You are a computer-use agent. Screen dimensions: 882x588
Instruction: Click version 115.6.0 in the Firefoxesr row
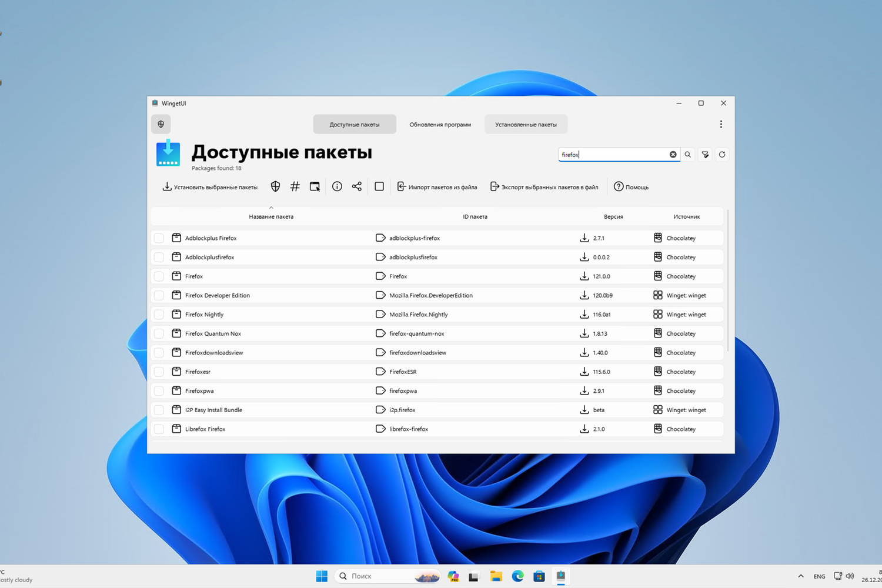pos(602,372)
